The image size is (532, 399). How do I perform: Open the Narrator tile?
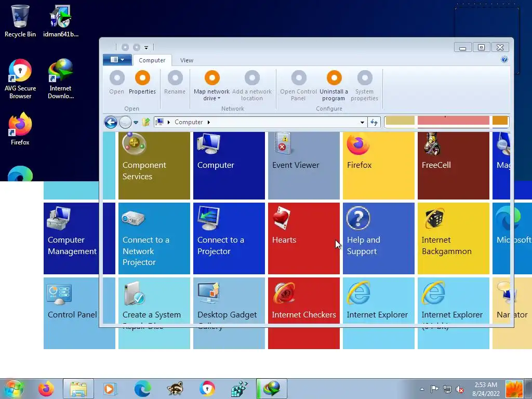coord(512,313)
